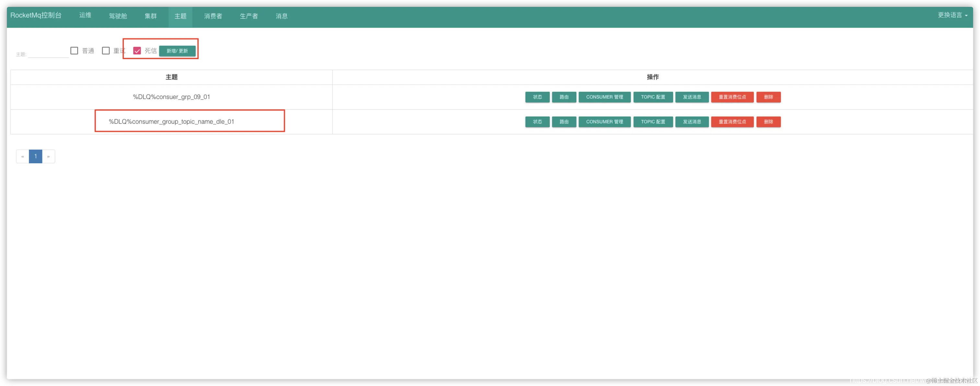Click 状态 for %DLQ%consuer_grp_09_01
Screen dimensions: 980x386
(x=537, y=97)
